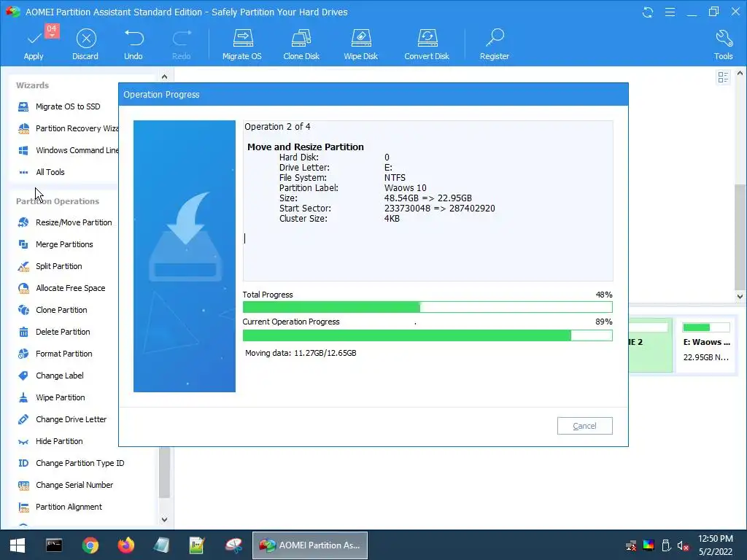The image size is (747, 560).
Task: Choose Change Drive Letter
Action: click(x=63, y=419)
